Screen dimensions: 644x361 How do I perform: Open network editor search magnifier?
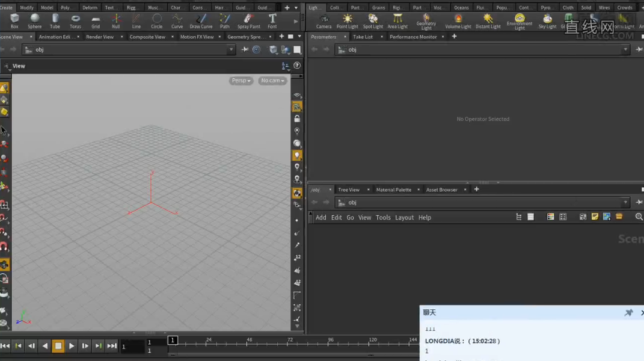click(639, 217)
